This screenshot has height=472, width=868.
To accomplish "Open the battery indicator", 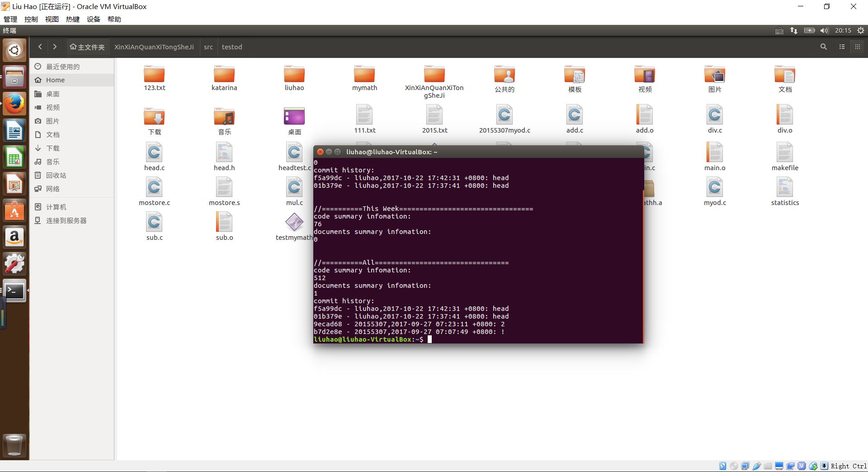I will point(809,30).
